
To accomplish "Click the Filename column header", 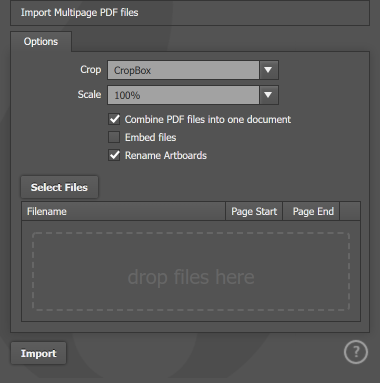I will [x=124, y=211].
